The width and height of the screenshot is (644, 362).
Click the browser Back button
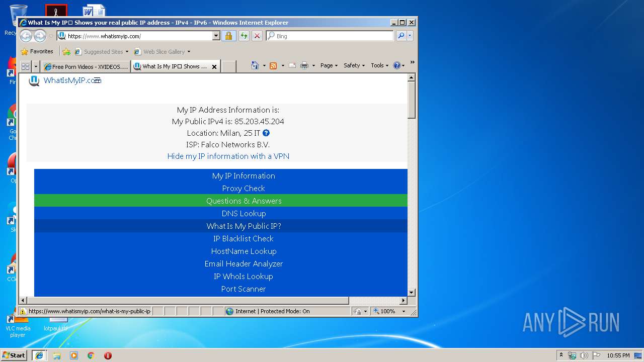(26, 36)
